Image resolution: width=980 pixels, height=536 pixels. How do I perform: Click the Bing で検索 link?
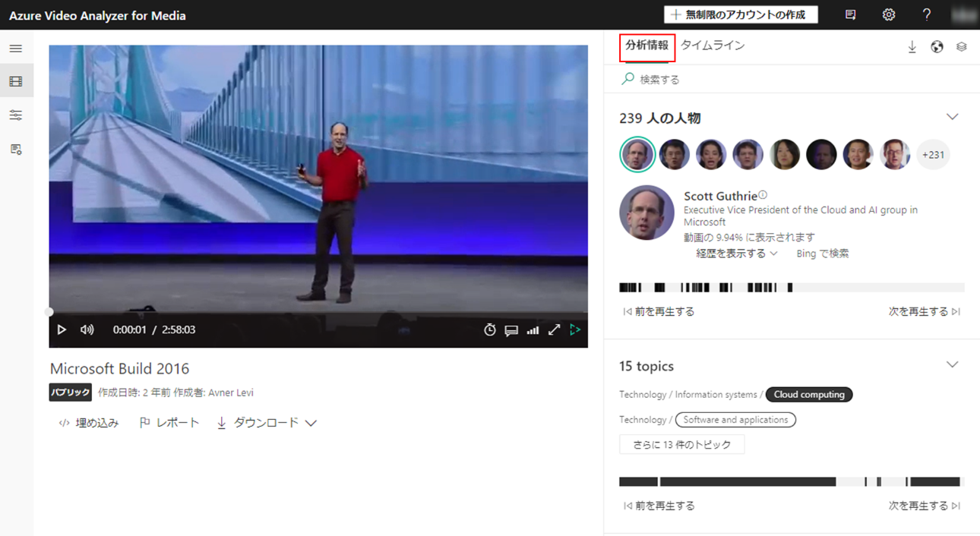pyautogui.click(x=823, y=254)
